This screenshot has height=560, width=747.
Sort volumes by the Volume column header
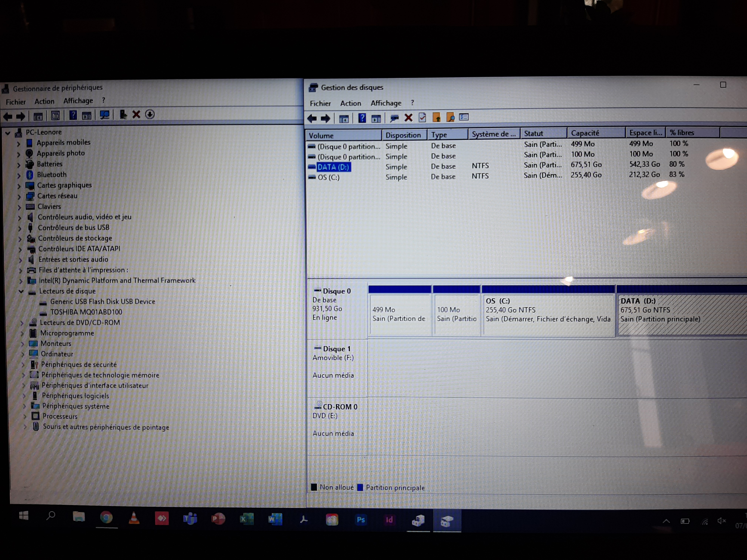pyautogui.click(x=344, y=135)
